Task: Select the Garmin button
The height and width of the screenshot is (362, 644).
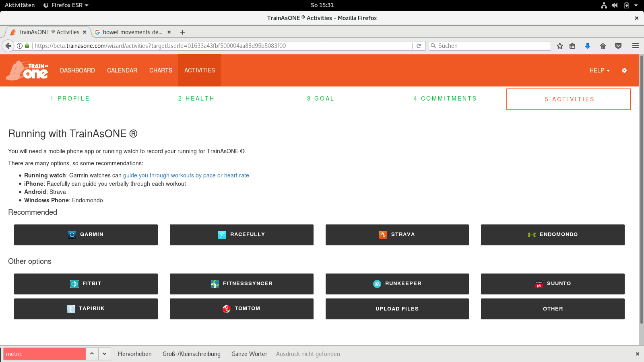Action: [x=86, y=235]
